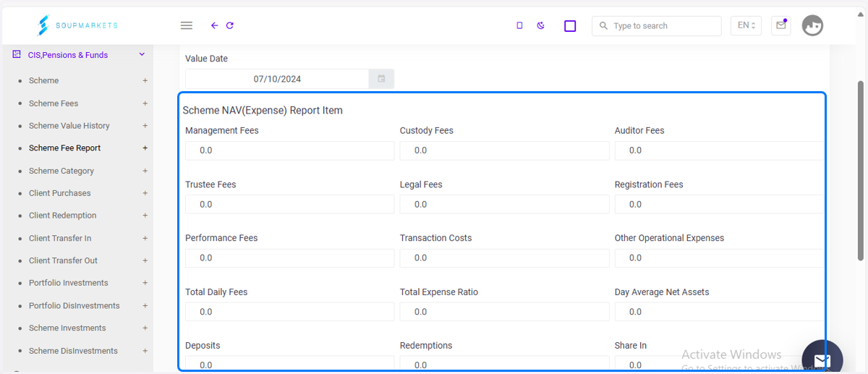Open the mail notifications icon
The image size is (868, 374).
(780, 25)
